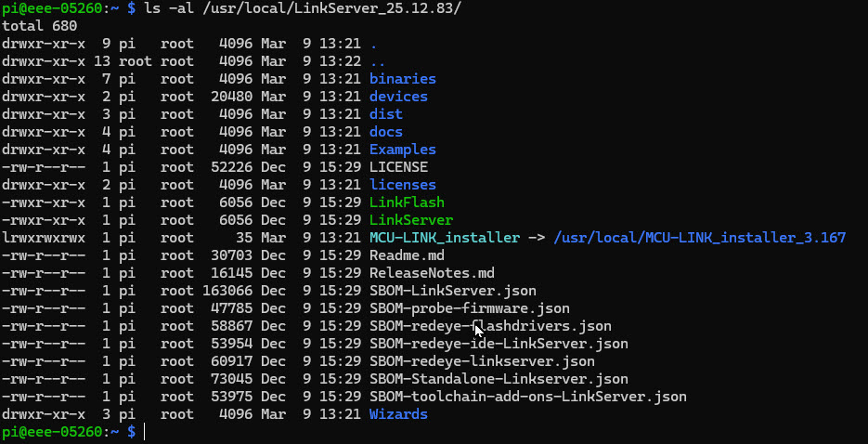Click the dist directory name
Screen dimensions: 868x444
[x=386, y=114]
